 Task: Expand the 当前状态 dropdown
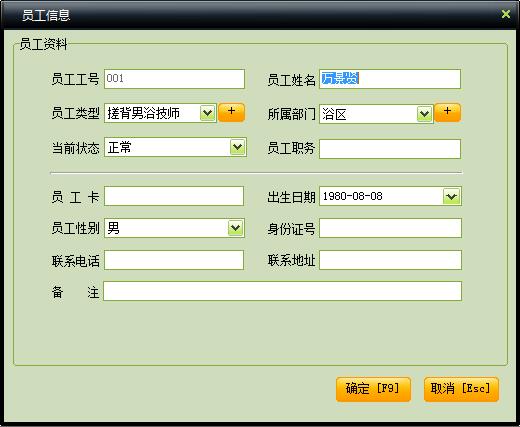click(238, 147)
